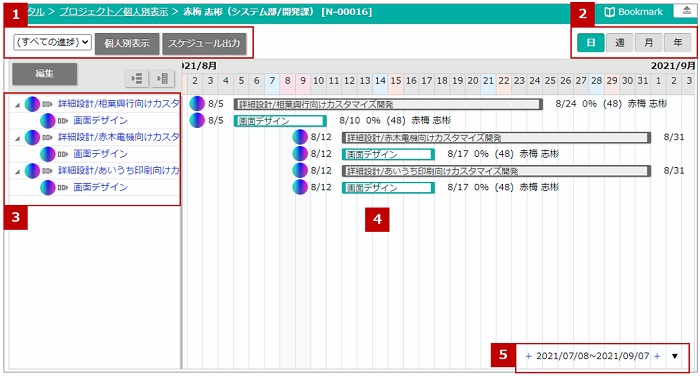
Task: Click the 個人別表示 button
Action: pyautogui.click(x=127, y=43)
